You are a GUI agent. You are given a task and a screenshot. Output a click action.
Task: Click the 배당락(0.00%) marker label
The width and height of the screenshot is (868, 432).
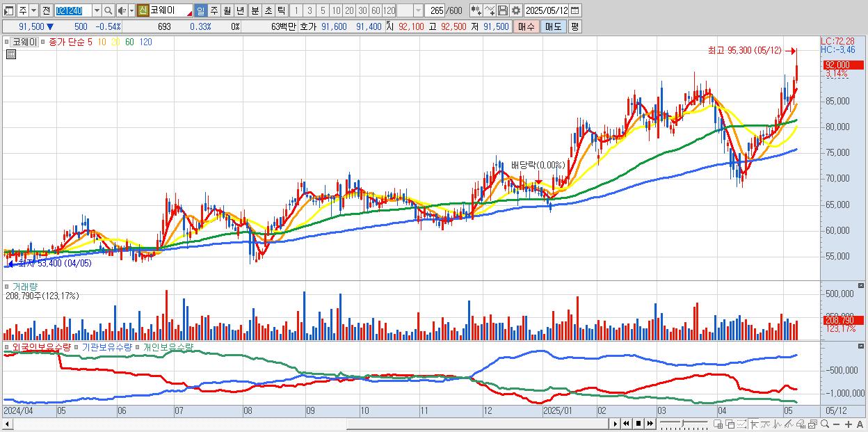click(538, 166)
